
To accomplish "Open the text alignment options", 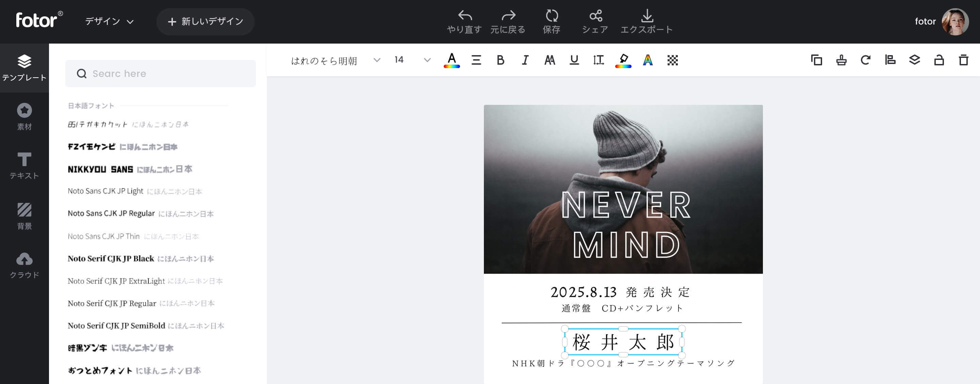I will click(x=476, y=60).
